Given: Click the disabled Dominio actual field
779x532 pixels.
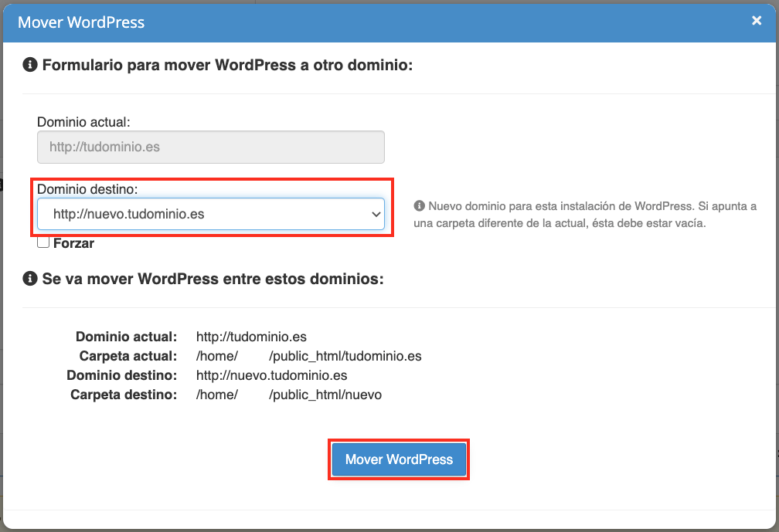Looking at the screenshot, I should tap(211, 147).
